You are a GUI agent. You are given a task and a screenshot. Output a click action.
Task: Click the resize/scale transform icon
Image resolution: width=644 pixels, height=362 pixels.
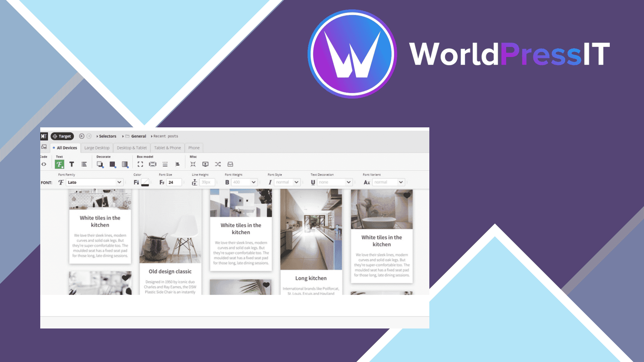point(194,165)
